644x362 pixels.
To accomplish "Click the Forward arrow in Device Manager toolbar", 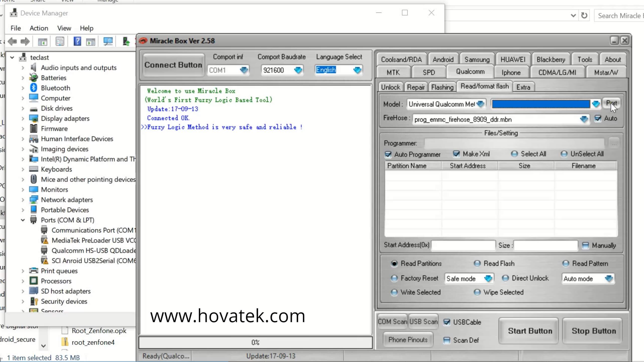I will (x=25, y=41).
